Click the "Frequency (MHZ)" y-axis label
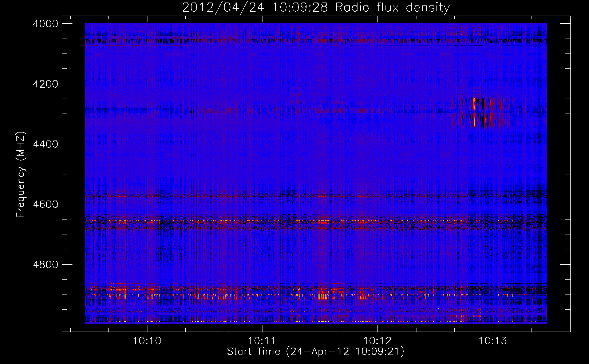The width and height of the screenshot is (589, 364). point(21,175)
